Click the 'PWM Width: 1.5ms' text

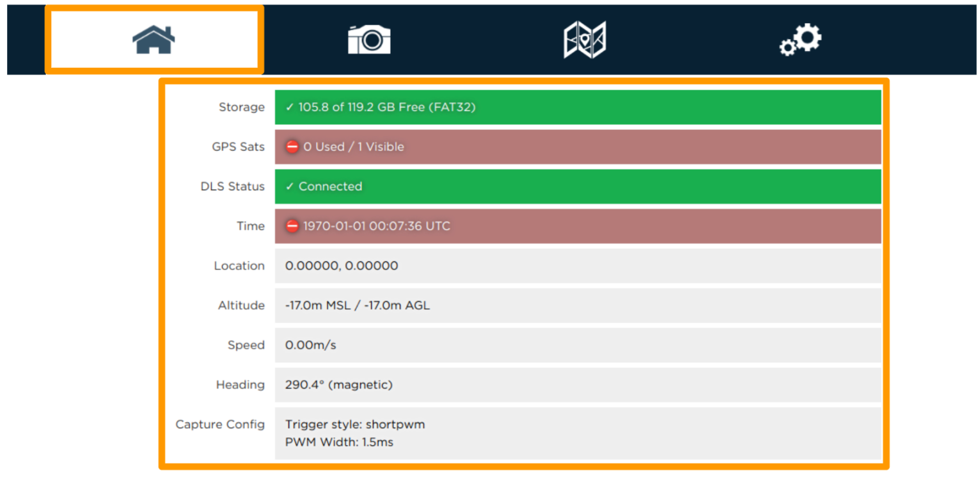tap(339, 442)
